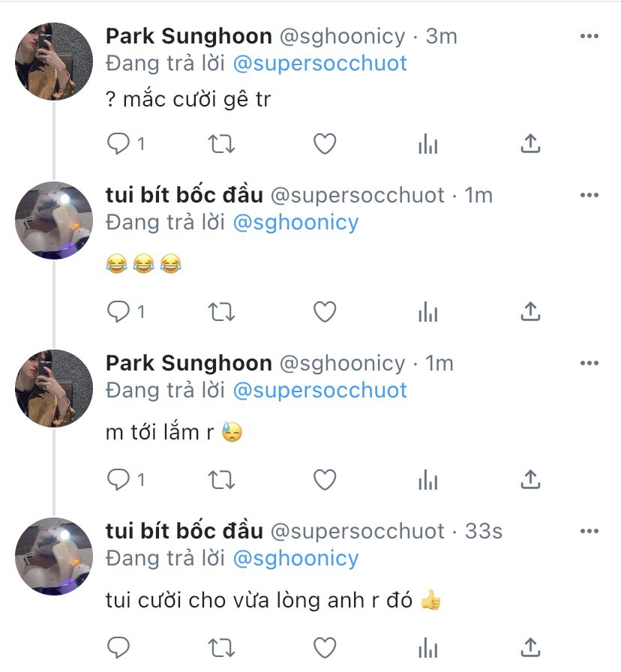621x672 pixels.
Task: Retweet the three laughing emojis tweet
Action: click(x=221, y=311)
